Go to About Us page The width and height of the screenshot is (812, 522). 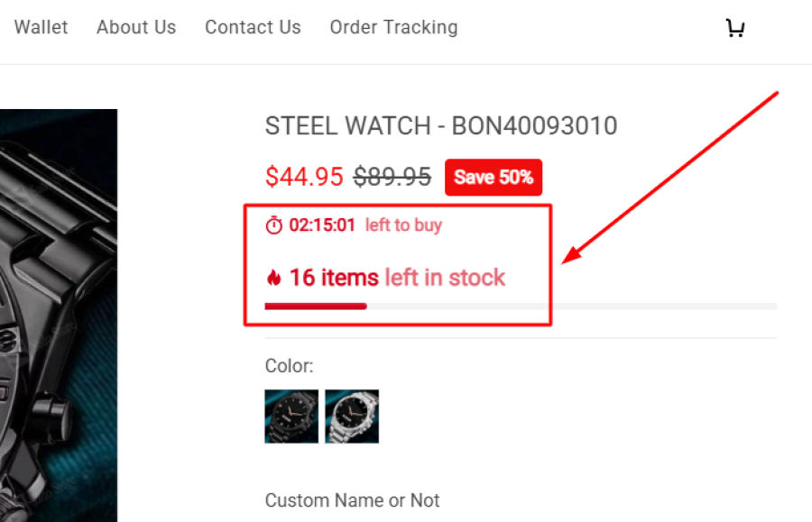(136, 27)
